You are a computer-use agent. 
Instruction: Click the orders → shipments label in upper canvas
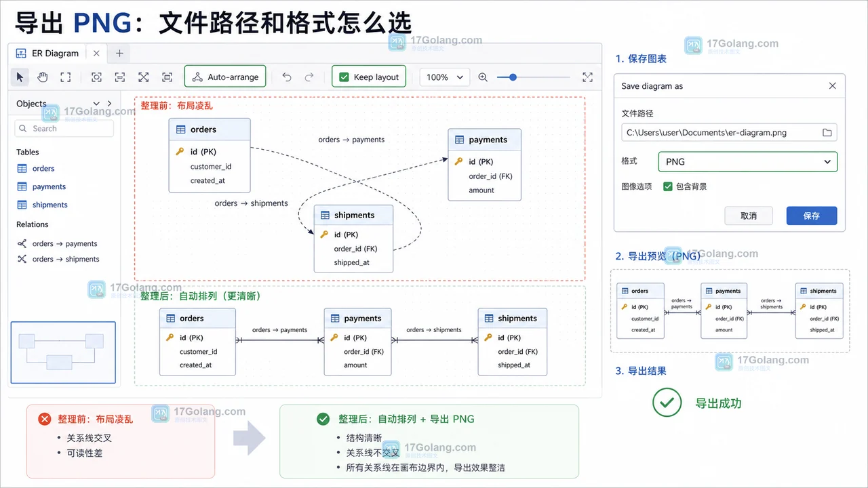251,203
